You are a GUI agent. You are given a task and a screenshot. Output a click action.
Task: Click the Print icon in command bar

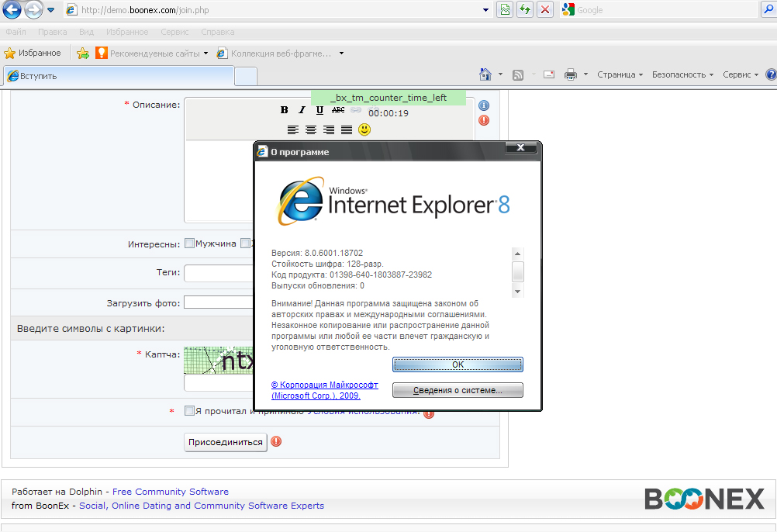click(x=571, y=74)
